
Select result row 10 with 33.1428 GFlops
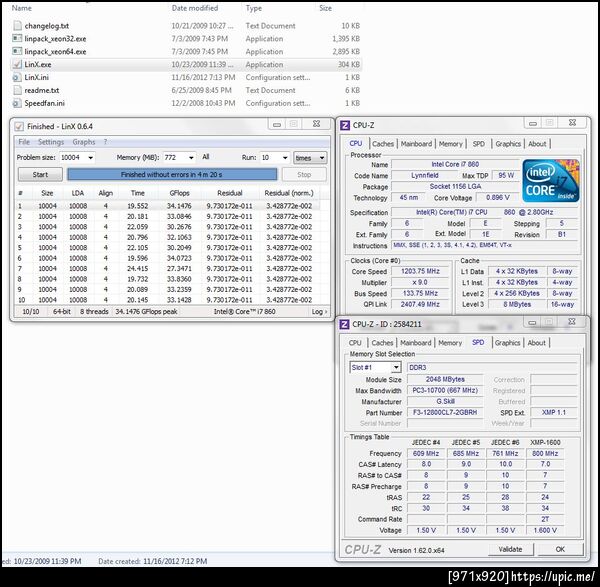point(168,300)
